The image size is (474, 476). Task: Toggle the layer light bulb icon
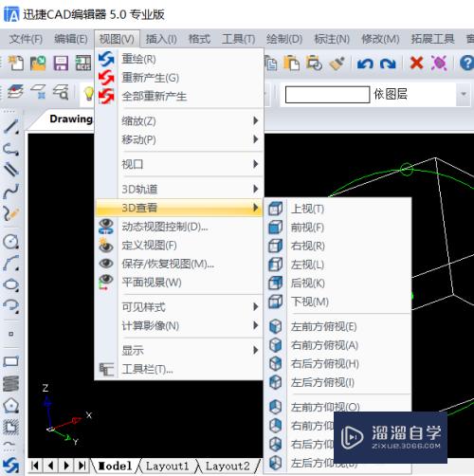(x=89, y=94)
